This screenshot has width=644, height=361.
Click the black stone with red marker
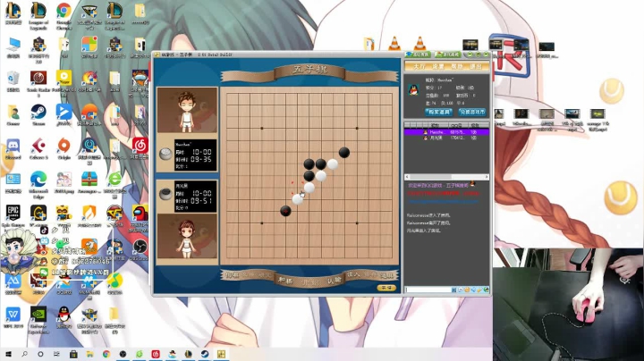coord(285,211)
